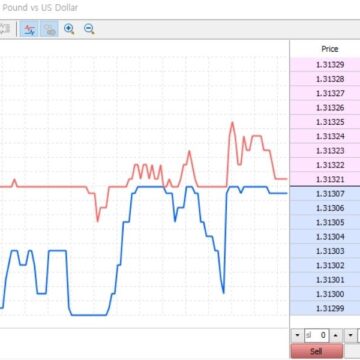360x360 pixels.
Task: Toggle the tick chart display button
Action: point(29,29)
